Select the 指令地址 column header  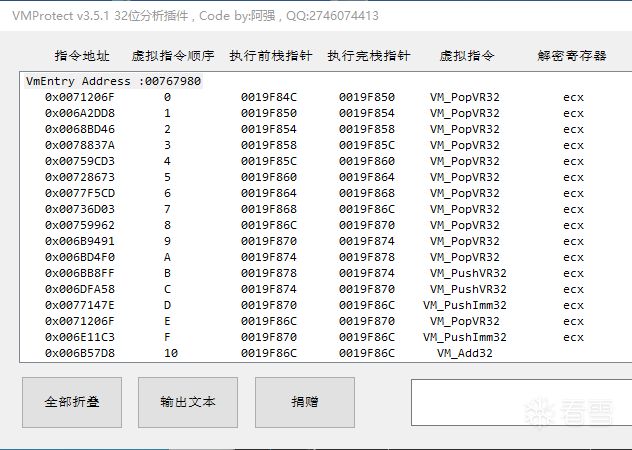point(82,56)
